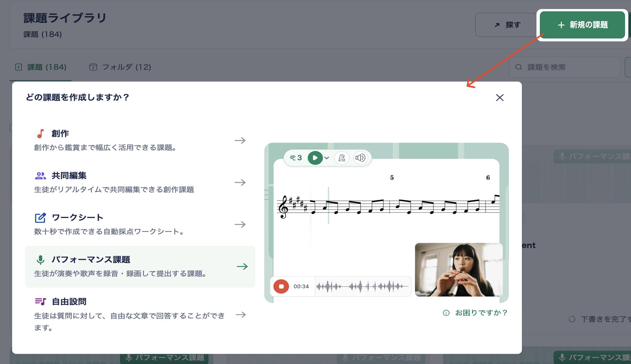Click the arrow next to 共同編集
The height and width of the screenshot is (364, 631).
[240, 183]
